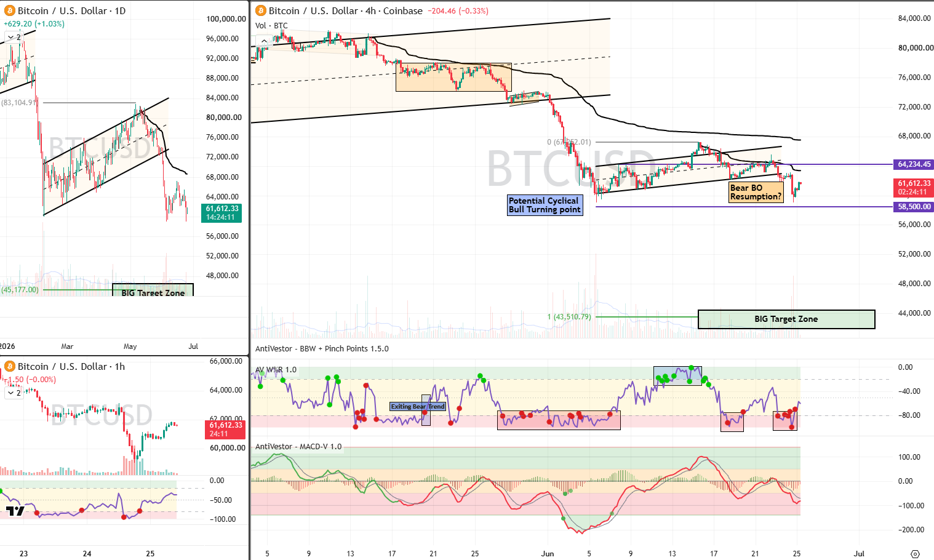Click the Mar label on 1D time axis

(x=67, y=346)
